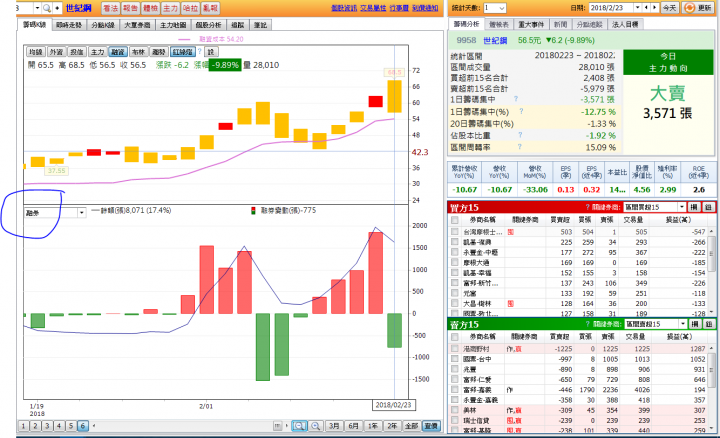This screenshot has height=438, width=720.
Task: Click help icon beside 佔股本比重
Action: click(x=520, y=135)
